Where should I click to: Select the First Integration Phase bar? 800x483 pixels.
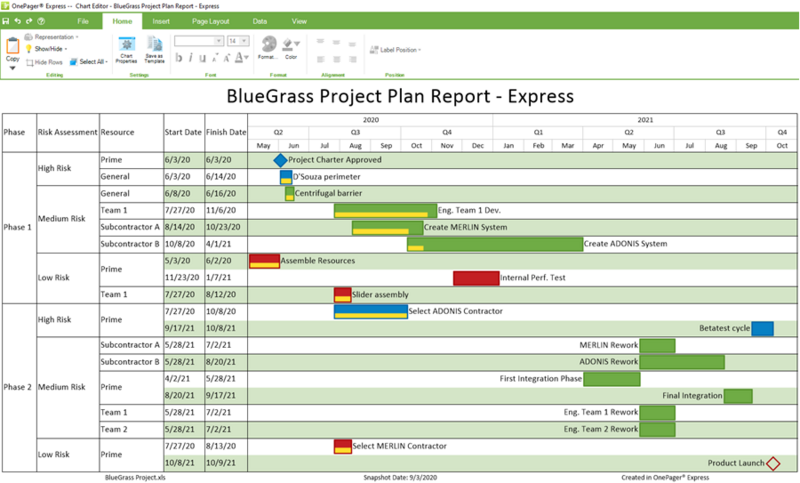click(612, 379)
